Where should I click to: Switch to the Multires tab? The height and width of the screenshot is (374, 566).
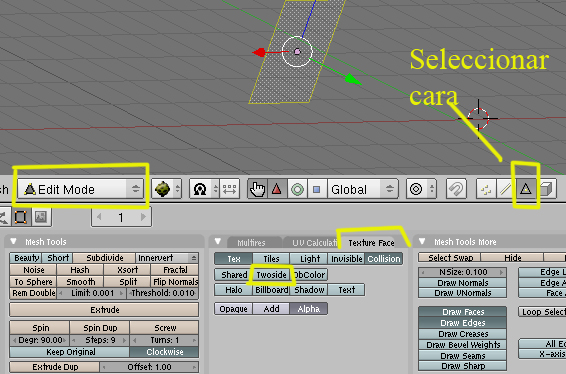coord(251,243)
